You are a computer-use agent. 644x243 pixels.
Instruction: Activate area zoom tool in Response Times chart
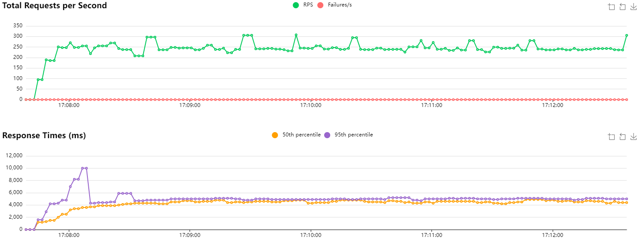tap(611, 137)
